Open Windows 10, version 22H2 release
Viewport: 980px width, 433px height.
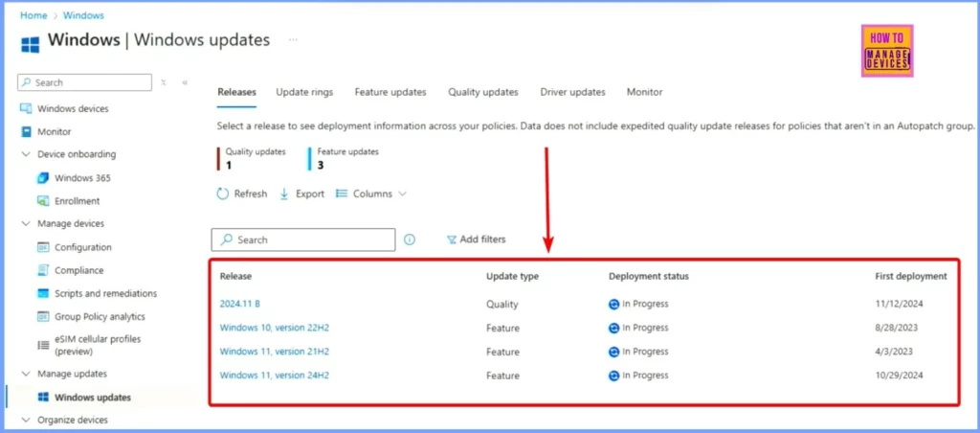coord(275,328)
